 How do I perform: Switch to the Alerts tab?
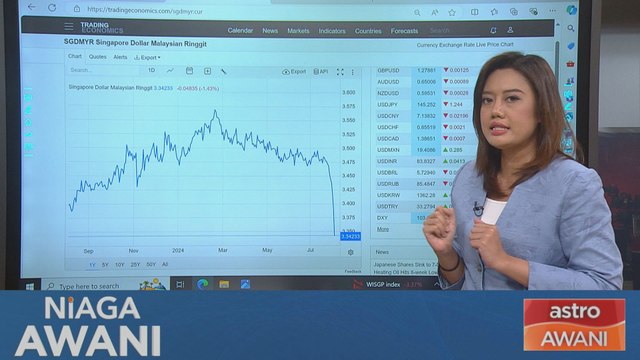pos(120,57)
